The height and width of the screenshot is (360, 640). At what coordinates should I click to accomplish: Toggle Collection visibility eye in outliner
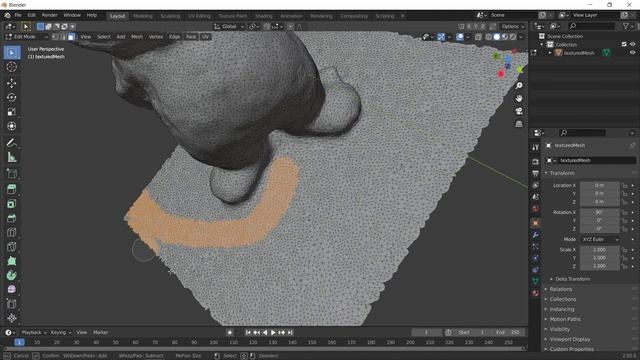[632, 44]
